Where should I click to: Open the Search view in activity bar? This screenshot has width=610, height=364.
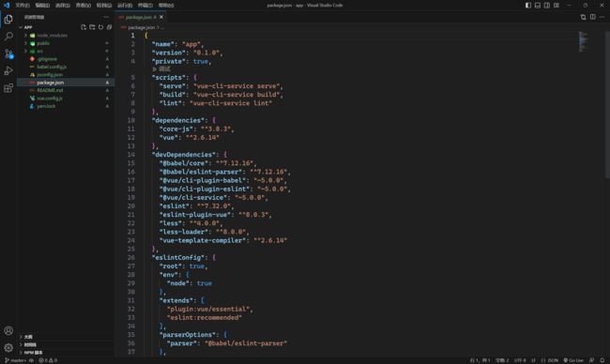pyautogui.click(x=8, y=37)
